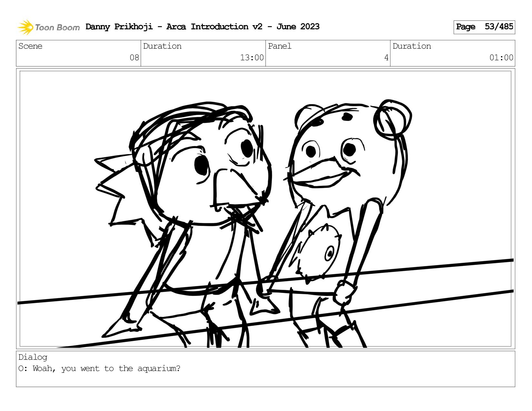Image resolution: width=532 pixels, height=411 pixels.
Task: Select the title 'Danny Prikhoji - Arca Introduction v2 - June 2023'
Action: (202, 27)
